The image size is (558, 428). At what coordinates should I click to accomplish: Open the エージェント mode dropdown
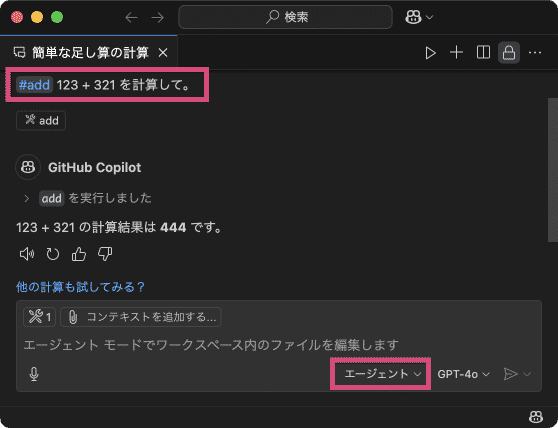[x=382, y=374]
